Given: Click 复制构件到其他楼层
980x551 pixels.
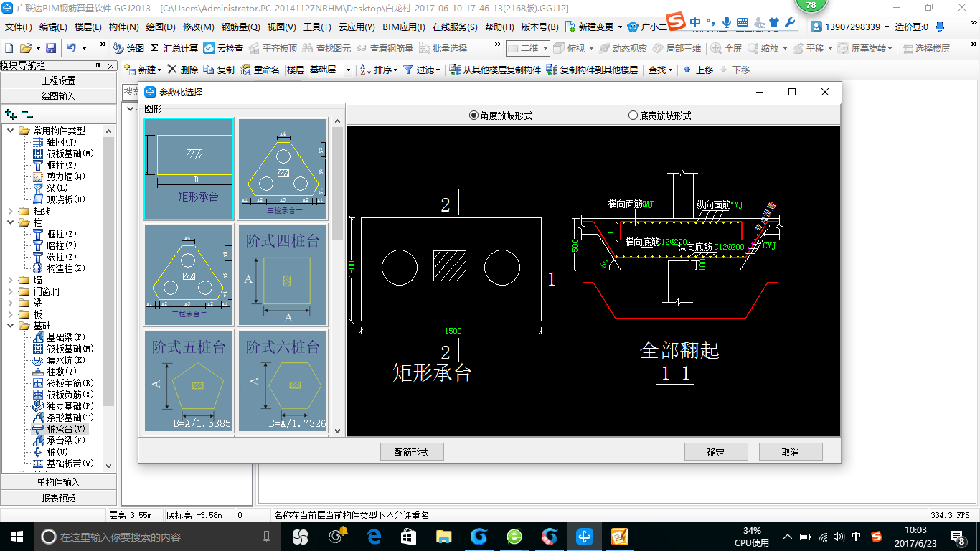Looking at the screenshot, I should pyautogui.click(x=592, y=70).
